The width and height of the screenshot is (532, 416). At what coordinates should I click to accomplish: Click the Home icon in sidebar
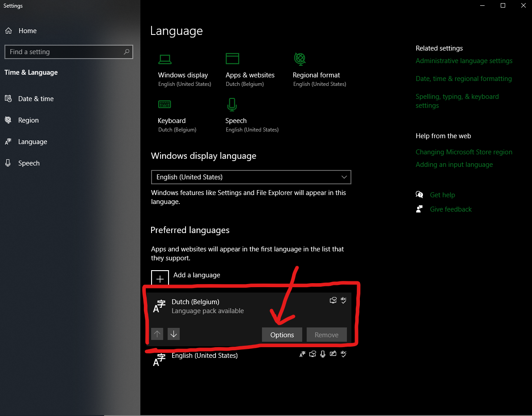[x=8, y=31]
